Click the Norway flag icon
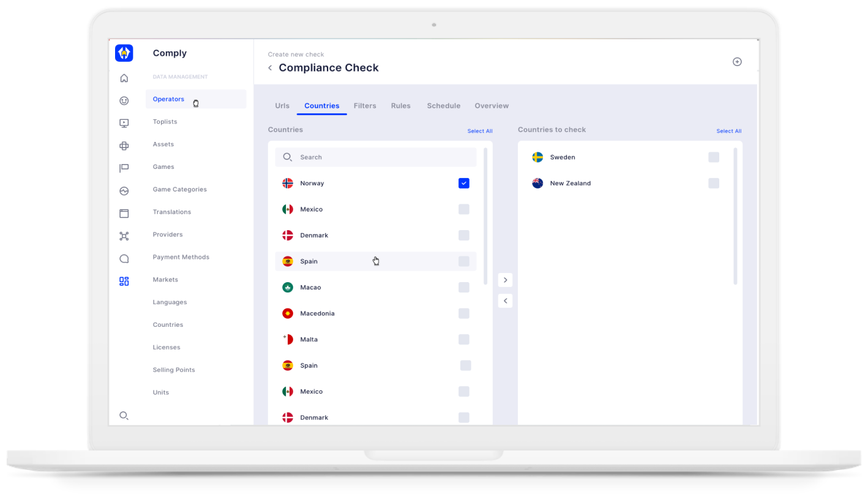 click(288, 183)
